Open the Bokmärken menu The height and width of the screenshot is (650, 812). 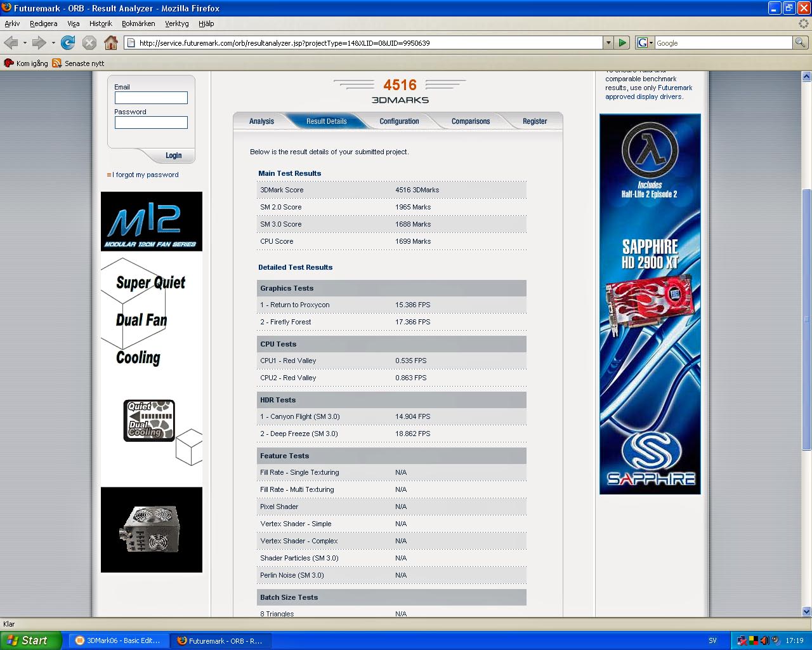(x=138, y=23)
